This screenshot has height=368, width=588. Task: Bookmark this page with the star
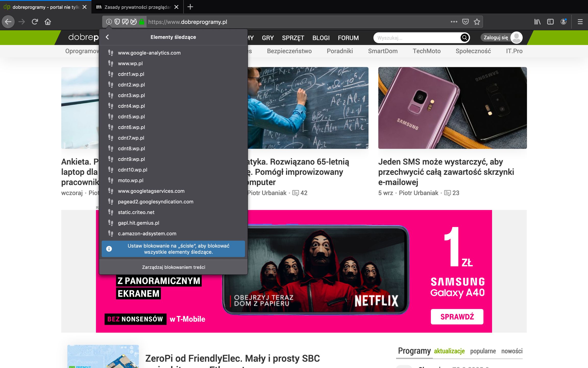pos(477,22)
